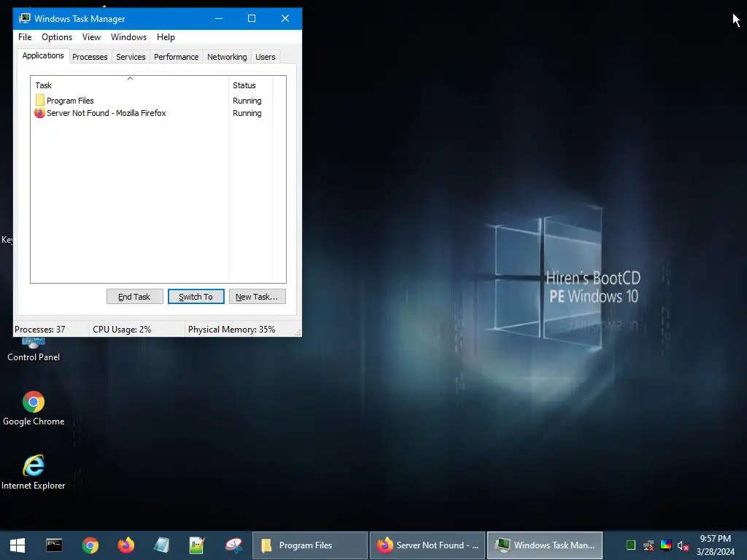Screen dimensions: 747x560
Task: Open Google Chrome taskbar icon
Action: click(90, 545)
